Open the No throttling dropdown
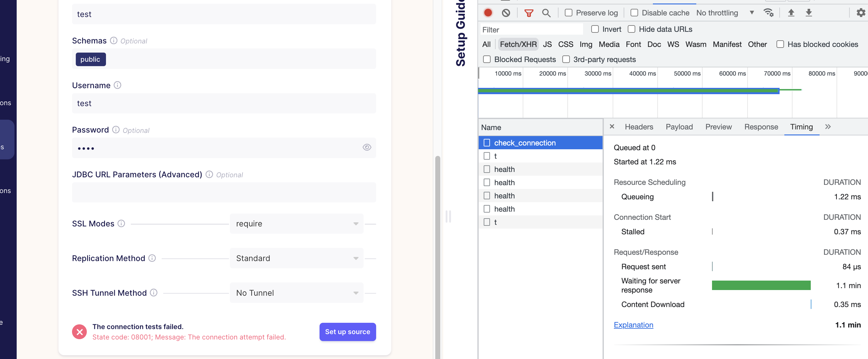 (x=725, y=13)
